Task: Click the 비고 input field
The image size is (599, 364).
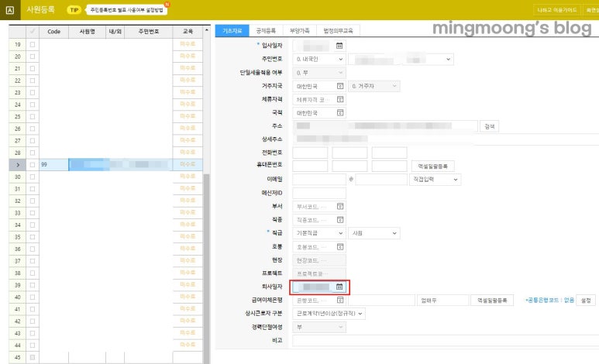Action: pos(446,340)
